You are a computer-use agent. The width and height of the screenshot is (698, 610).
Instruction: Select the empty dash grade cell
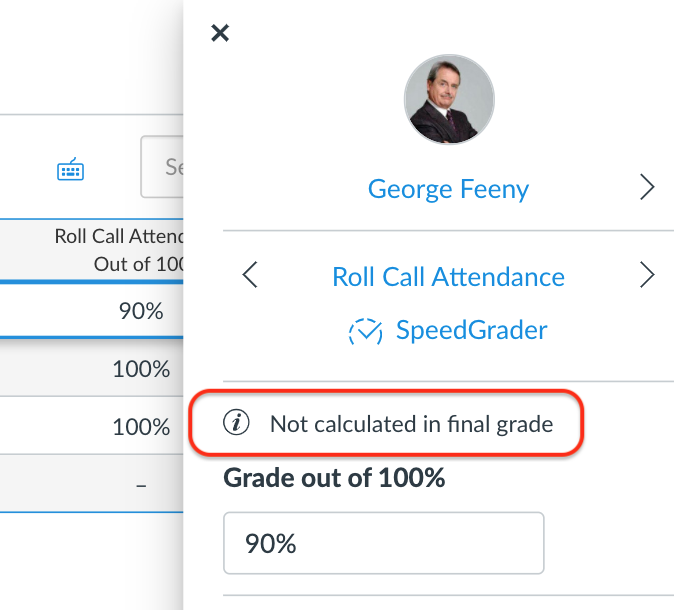coord(140,485)
